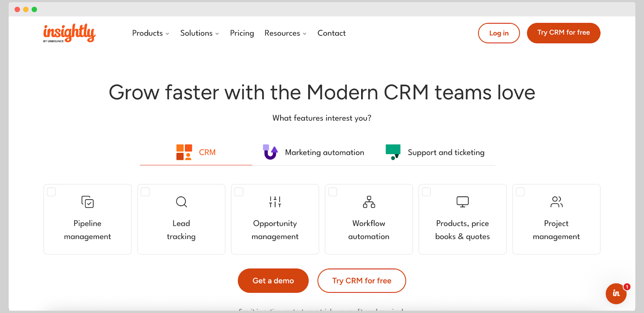The height and width of the screenshot is (313, 644).
Task: Switch to the Support and ticketing tab
Action: pos(435,152)
